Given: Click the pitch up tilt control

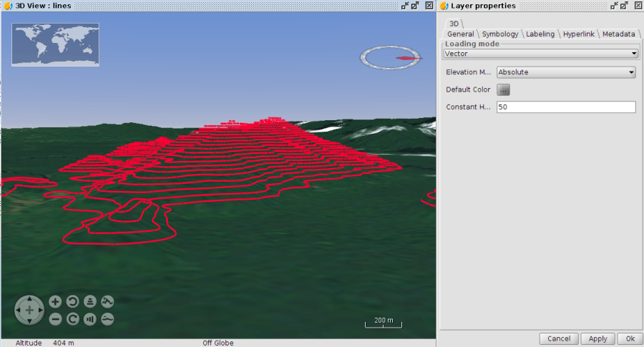Looking at the screenshot, I should [x=90, y=302].
